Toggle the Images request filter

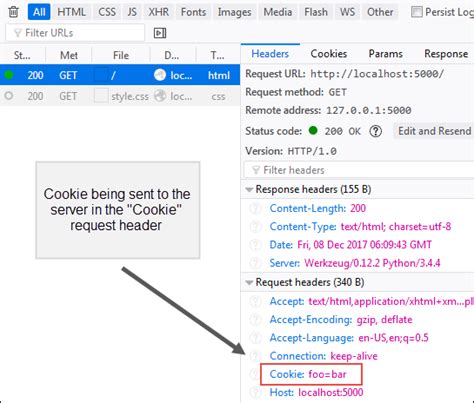[234, 12]
